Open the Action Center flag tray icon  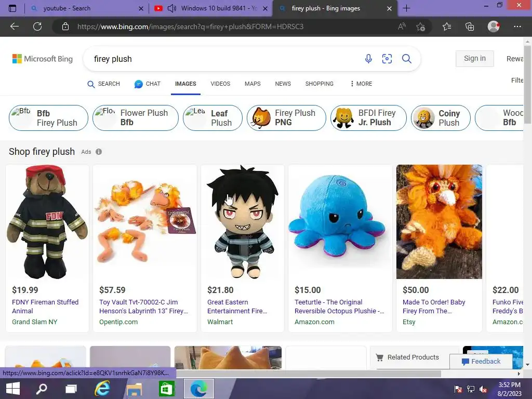pyautogui.click(x=458, y=389)
